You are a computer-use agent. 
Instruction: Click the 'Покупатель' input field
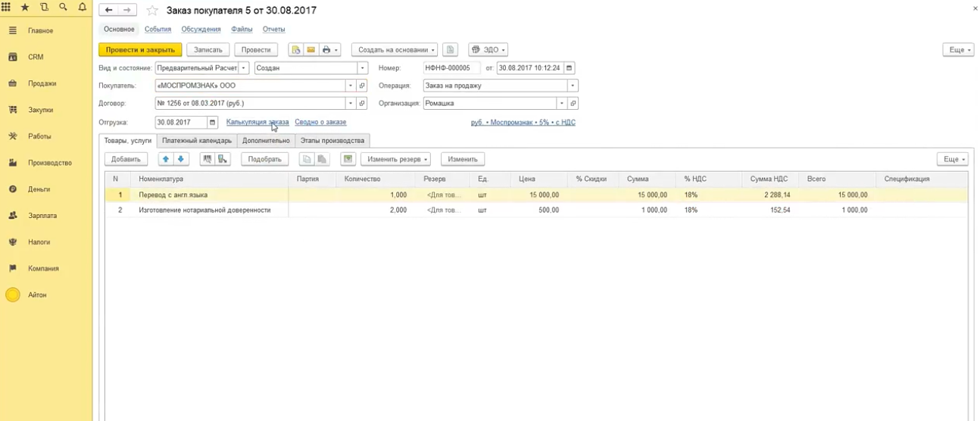[x=250, y=86]
